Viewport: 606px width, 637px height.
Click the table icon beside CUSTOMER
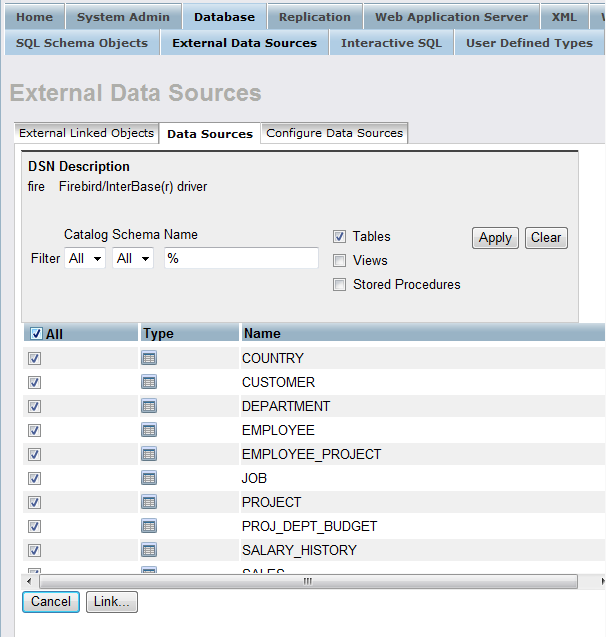pyautogui.click(x=149, y=382)
